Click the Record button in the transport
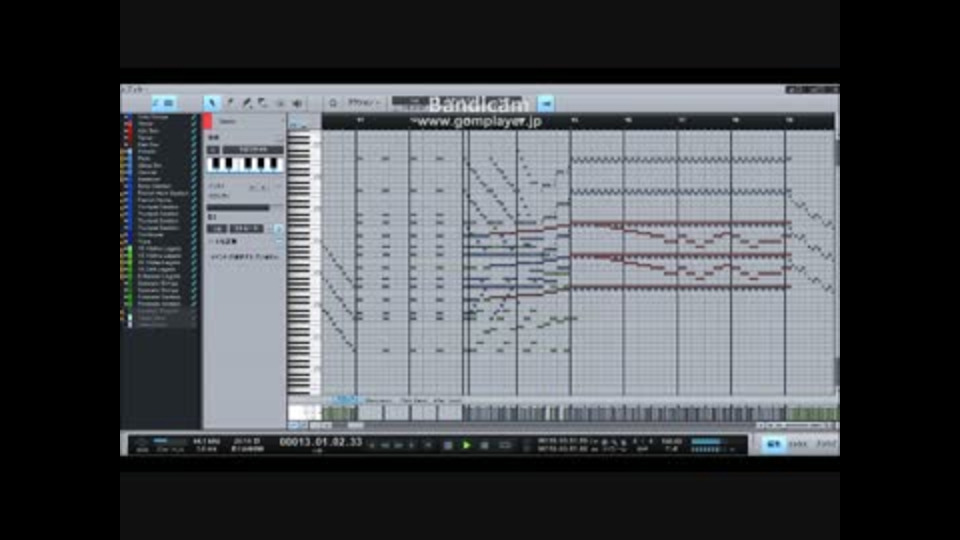Viewport: 960px width, 540px height. tap(484, 445)
